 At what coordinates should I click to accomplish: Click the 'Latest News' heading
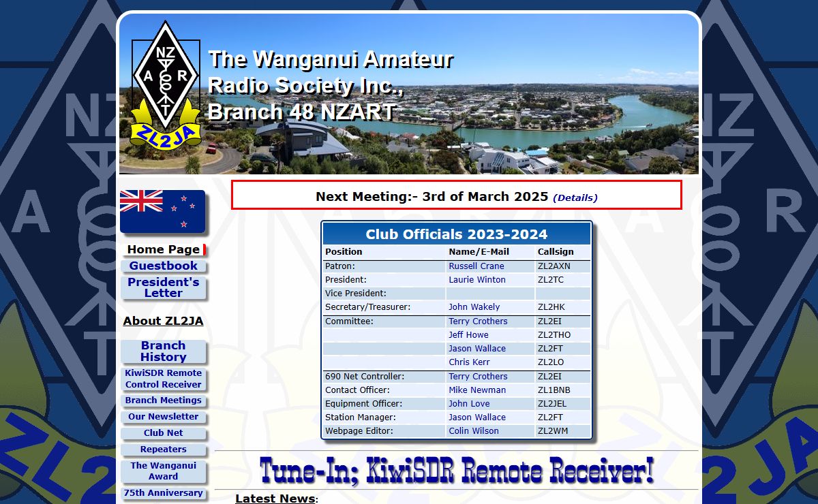(x=275, y=499)
